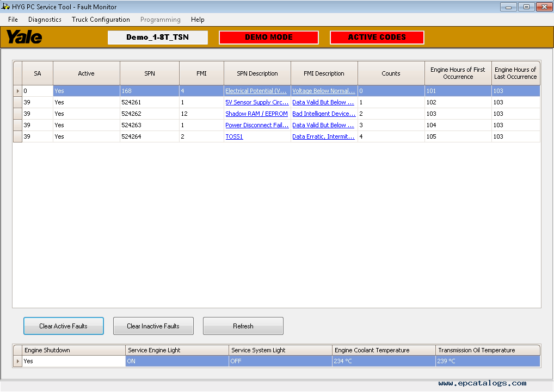554x392 pixels.
Task: Open the Electrical Potential SPN description link
Action: [x=256, y=91]
